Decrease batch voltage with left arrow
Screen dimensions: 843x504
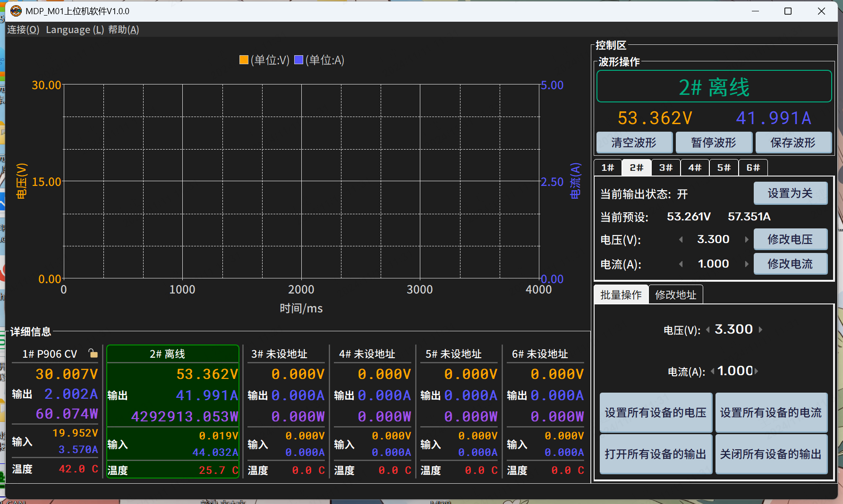click(708, 330)
